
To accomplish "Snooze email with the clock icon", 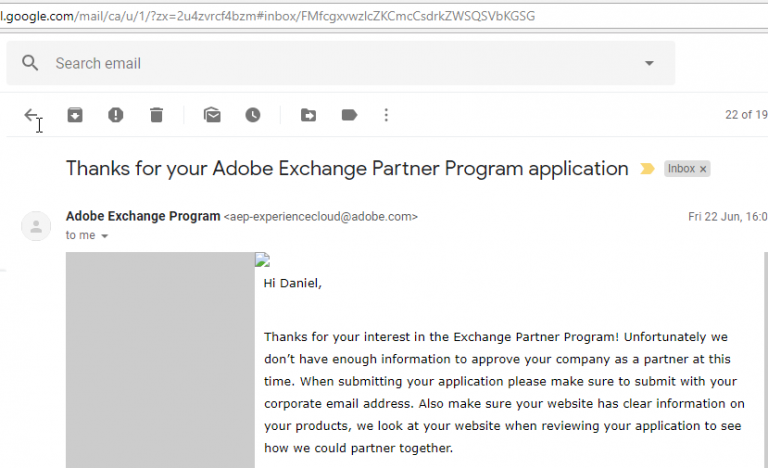I will click(x=253, y=115).
